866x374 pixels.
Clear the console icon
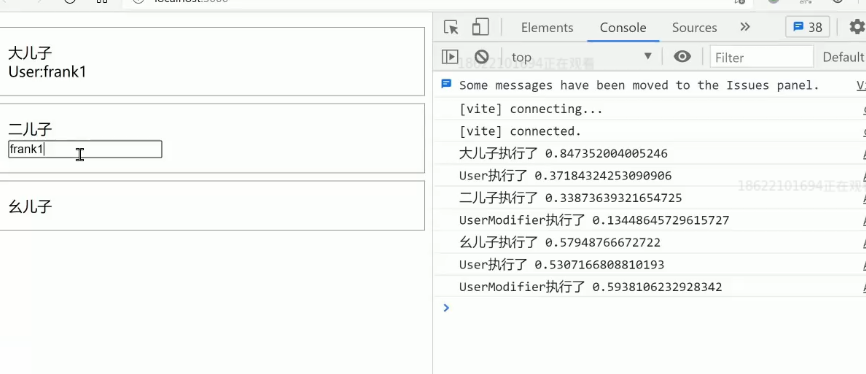click(x=482, y=56)
